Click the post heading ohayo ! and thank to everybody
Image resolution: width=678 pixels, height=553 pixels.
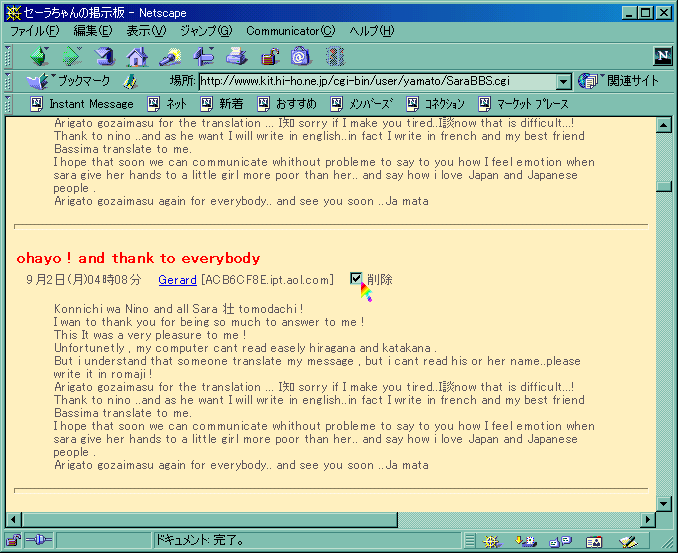pos(138,258)
